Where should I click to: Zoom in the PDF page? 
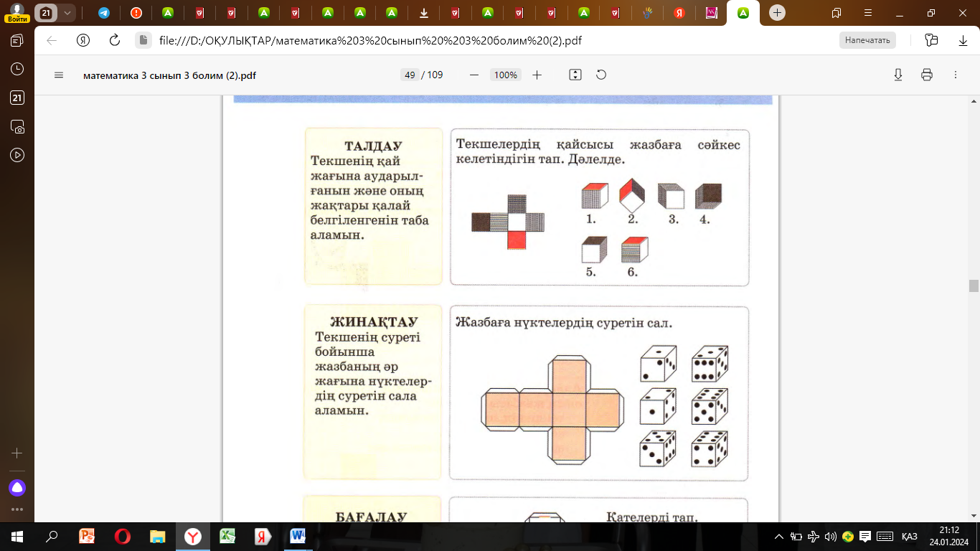[537, 75]
